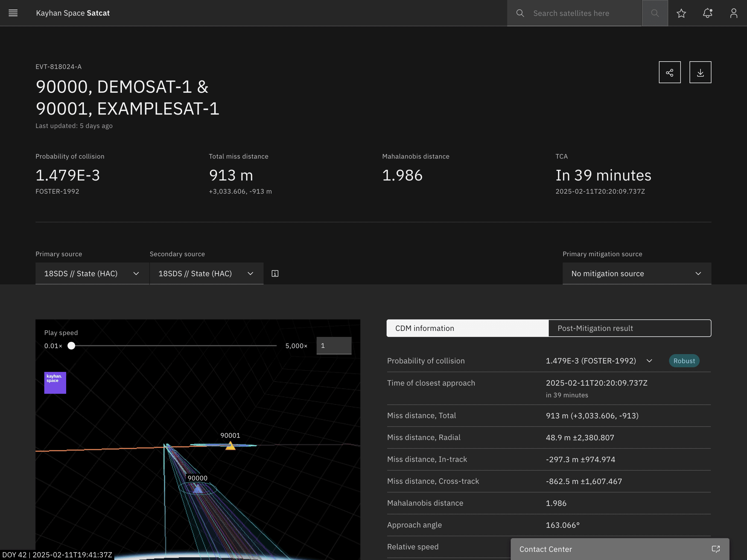This screenshot has width=747, height=560.
Task: Open the user account icon
Action: pos(734,13)
